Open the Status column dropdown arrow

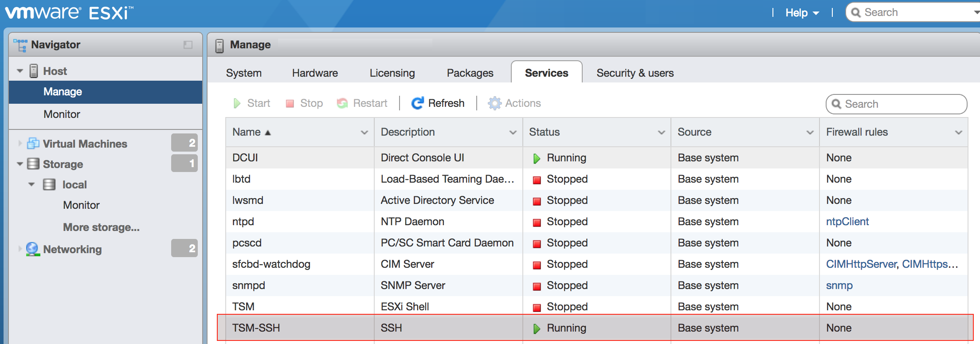click(x=661, y=132)
